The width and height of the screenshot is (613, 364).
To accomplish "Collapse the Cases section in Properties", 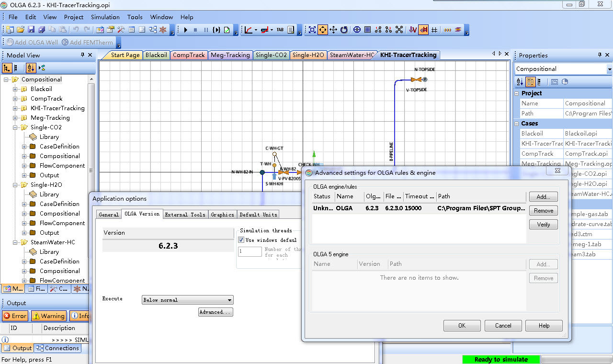I will 518,124.
